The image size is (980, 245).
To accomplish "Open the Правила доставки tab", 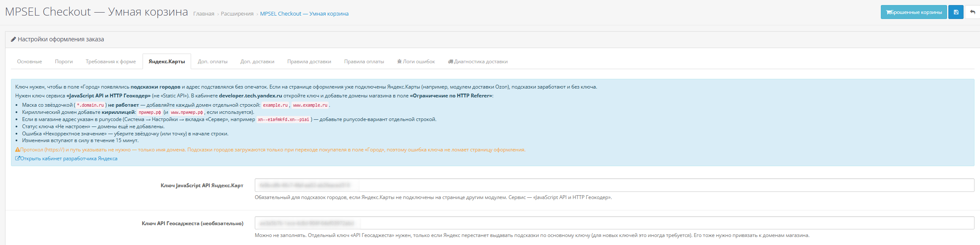I will click(x=309, y=62).
